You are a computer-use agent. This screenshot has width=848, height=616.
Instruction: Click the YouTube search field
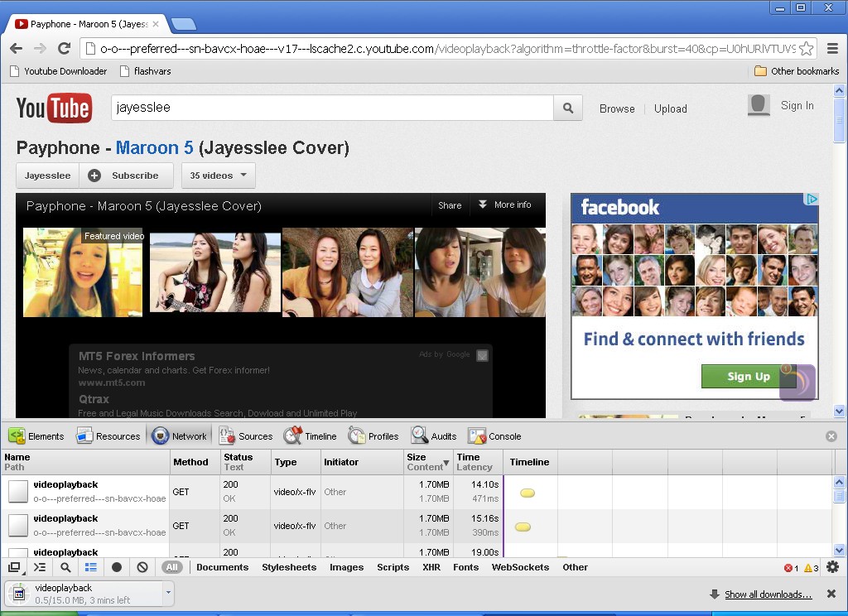coord(332,108)
